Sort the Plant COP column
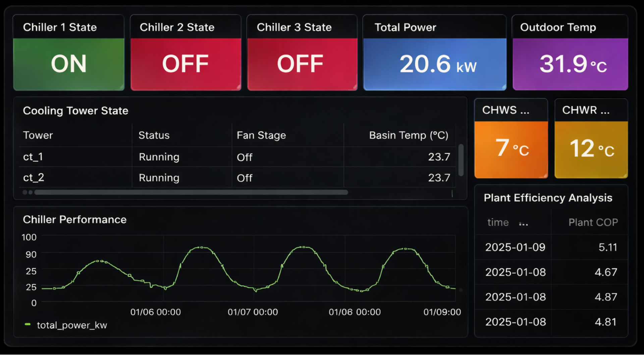Image resolution: width=644 pixels, height=362 pixels. click(593, 222)
